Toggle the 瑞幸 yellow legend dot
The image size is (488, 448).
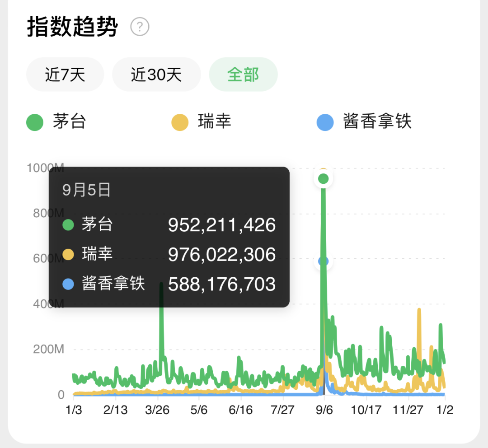(180, 122)
